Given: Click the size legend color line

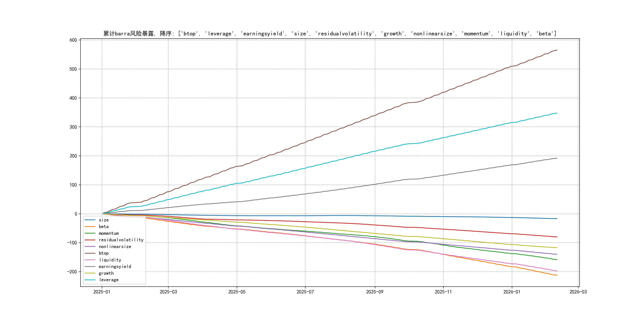Looking at the screenshot, I should (x=90, y=220).
